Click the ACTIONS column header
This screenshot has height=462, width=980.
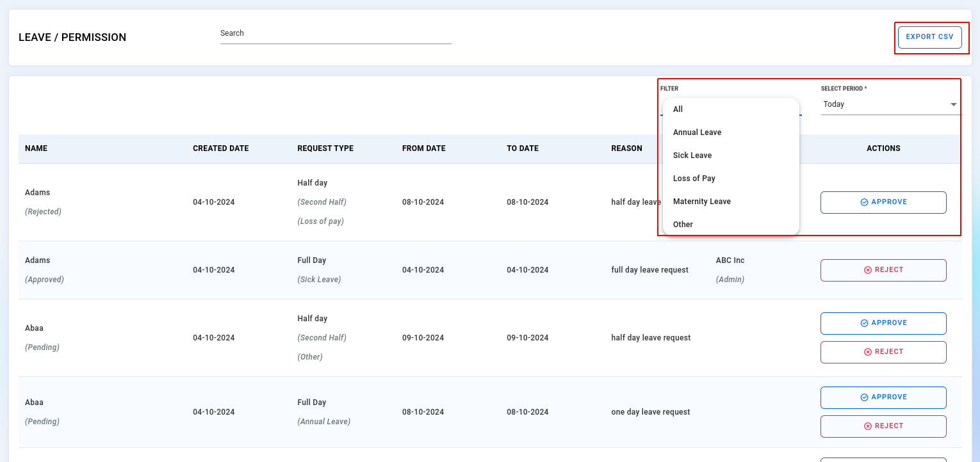click(883, 148)
